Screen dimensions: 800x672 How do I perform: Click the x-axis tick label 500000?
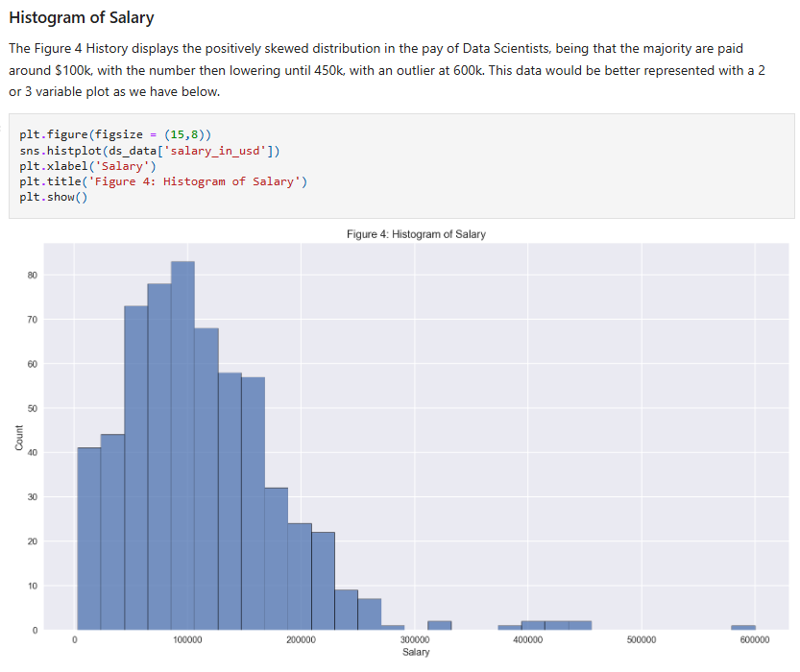click(x=642, y=640)
